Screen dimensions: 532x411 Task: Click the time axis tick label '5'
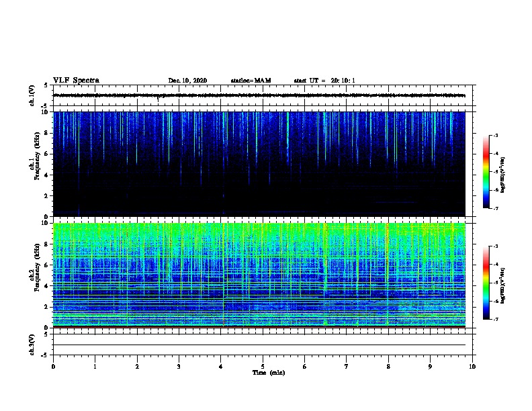tap(263, 366)
